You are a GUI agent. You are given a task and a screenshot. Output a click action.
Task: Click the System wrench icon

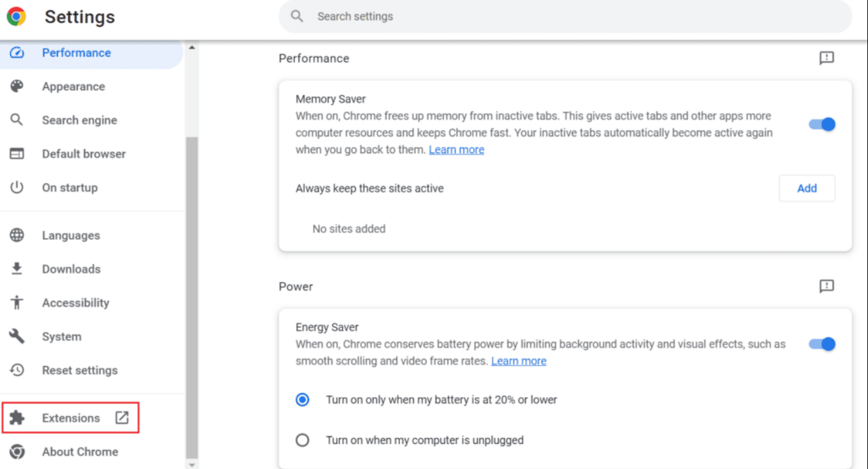tap(17, 337)
